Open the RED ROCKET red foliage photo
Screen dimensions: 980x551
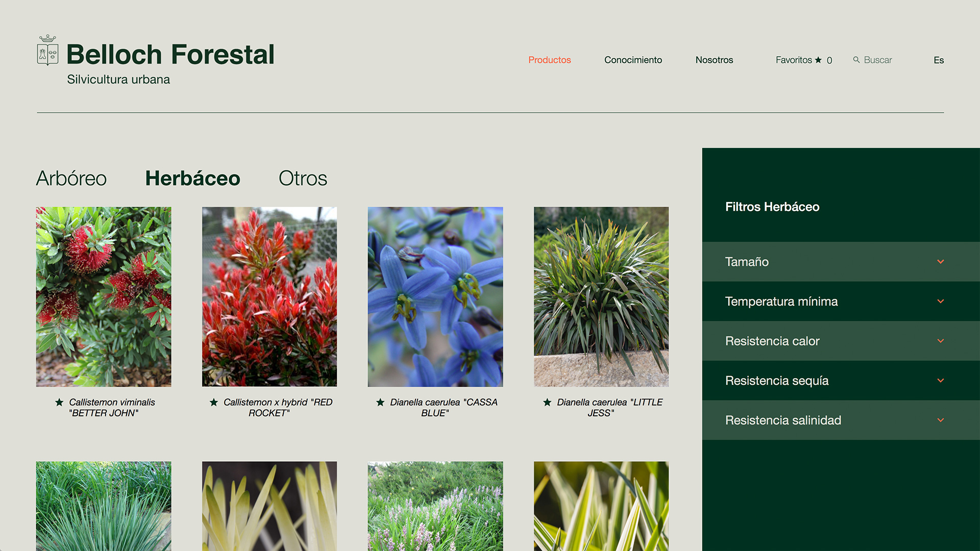269,296
